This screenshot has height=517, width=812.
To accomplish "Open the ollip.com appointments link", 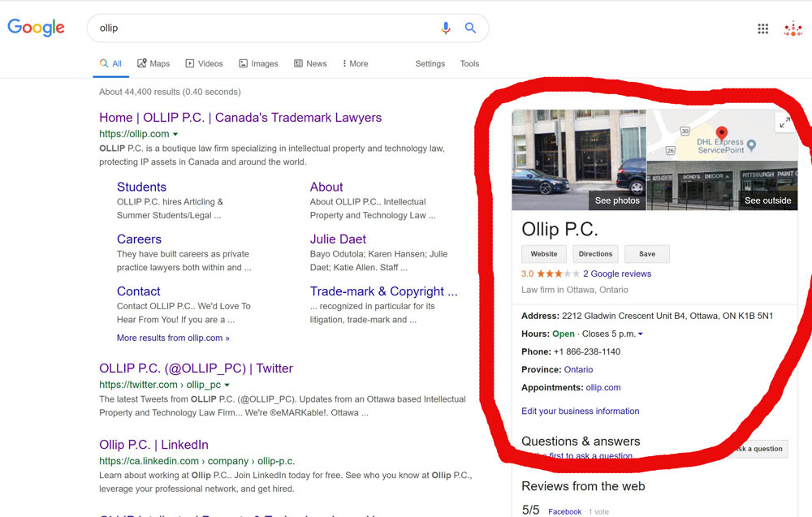I will coord(603,388).
